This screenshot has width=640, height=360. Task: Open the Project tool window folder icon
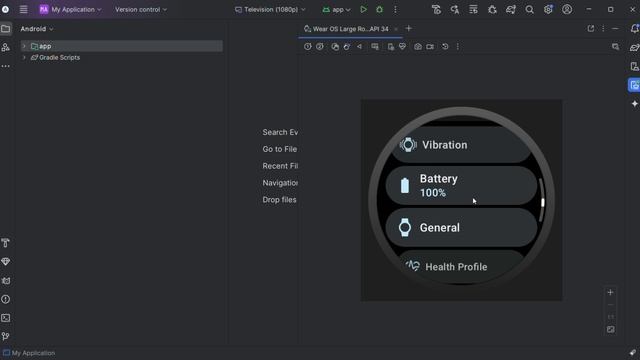click(6, 29)
